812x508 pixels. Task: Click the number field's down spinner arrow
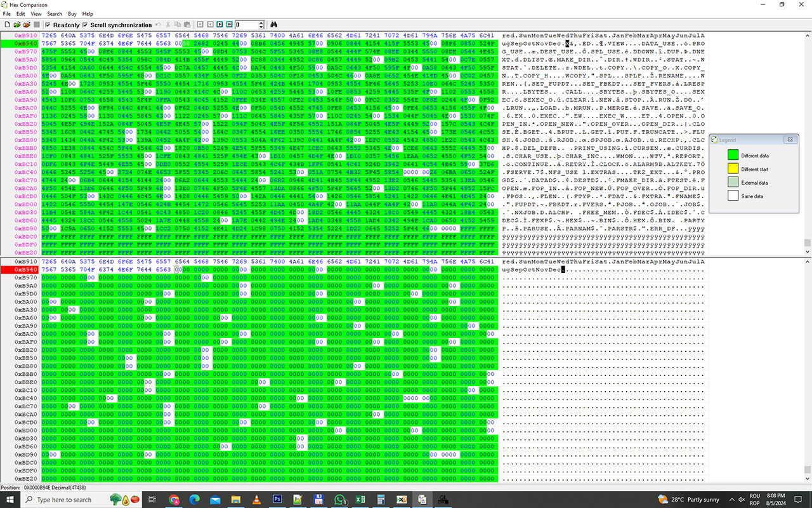tap(261, 27)
